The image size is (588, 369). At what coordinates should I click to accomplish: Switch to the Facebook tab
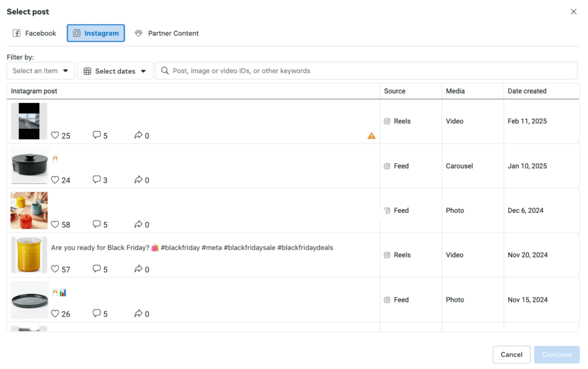coord(34,33)
